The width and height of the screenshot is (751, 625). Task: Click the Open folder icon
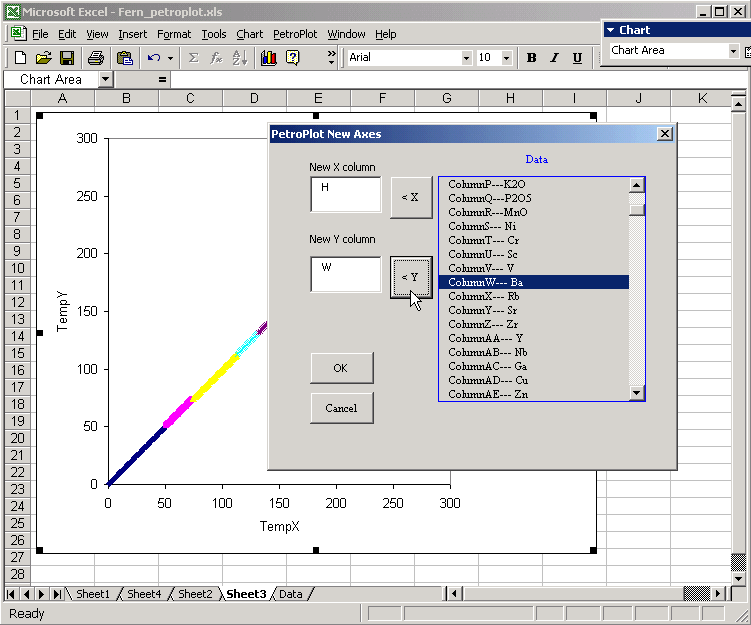[x=43, y=58]
